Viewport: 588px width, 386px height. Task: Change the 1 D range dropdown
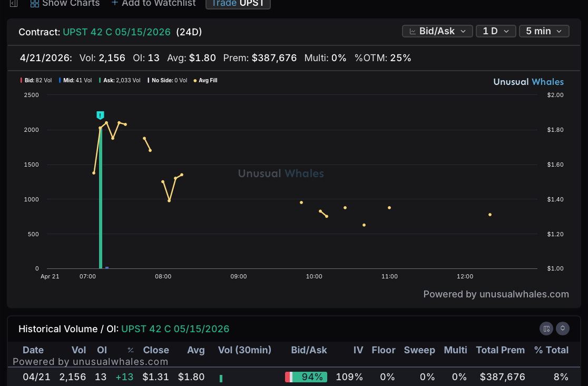(x=496, y=31)
